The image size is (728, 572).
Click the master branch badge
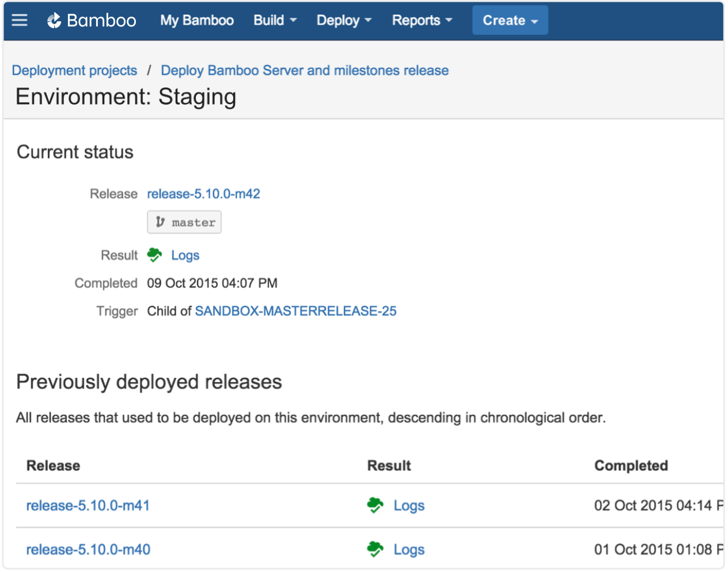pos(184,222)
